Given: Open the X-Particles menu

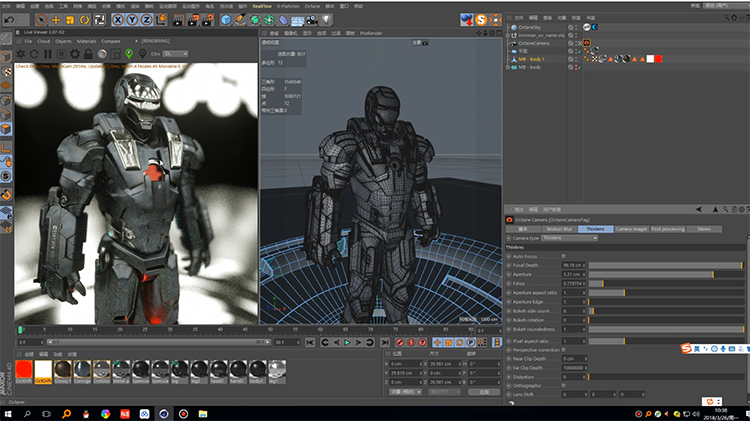Looking at the screenshot, I should pyautogui.click(x=288, y=6).
